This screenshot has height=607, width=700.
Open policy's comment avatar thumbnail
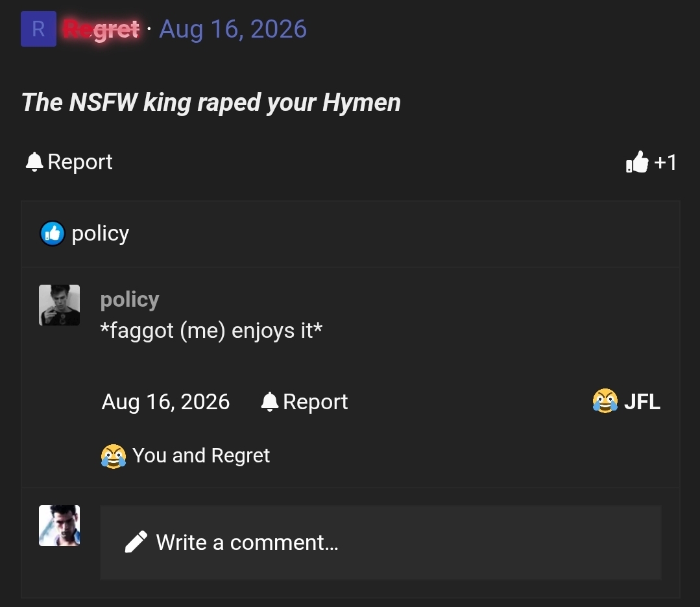(60, 305)
